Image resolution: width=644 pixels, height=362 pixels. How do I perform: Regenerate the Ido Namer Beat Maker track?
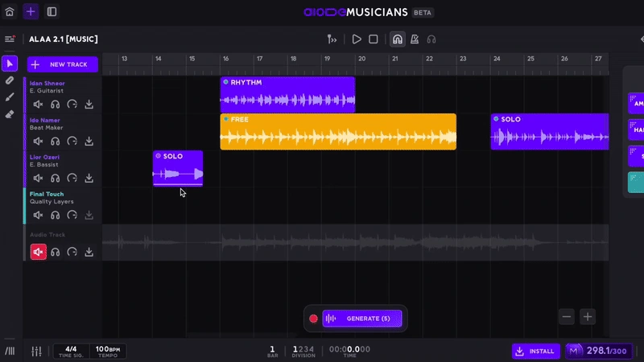tap(72, 141)
